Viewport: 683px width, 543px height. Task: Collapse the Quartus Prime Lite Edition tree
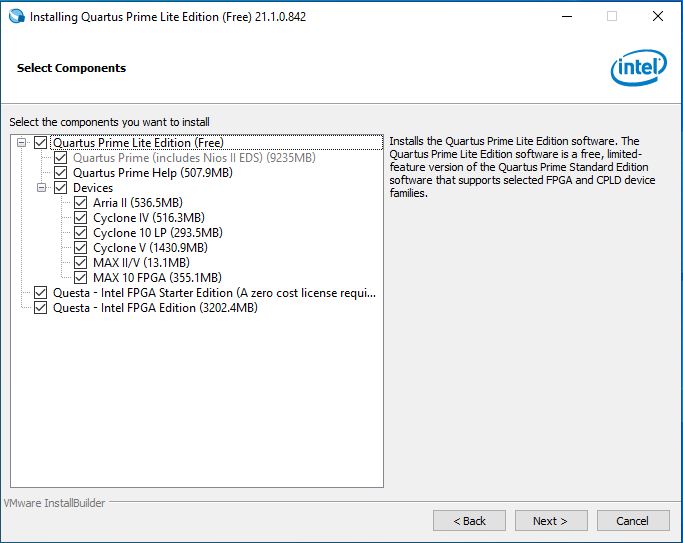coord(22,143)
